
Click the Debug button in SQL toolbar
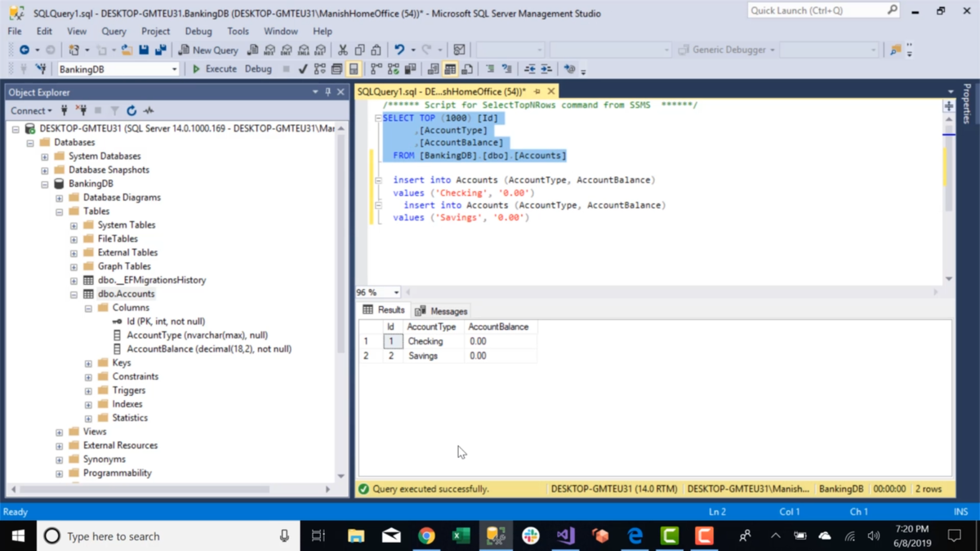click(x=258, y=69)
